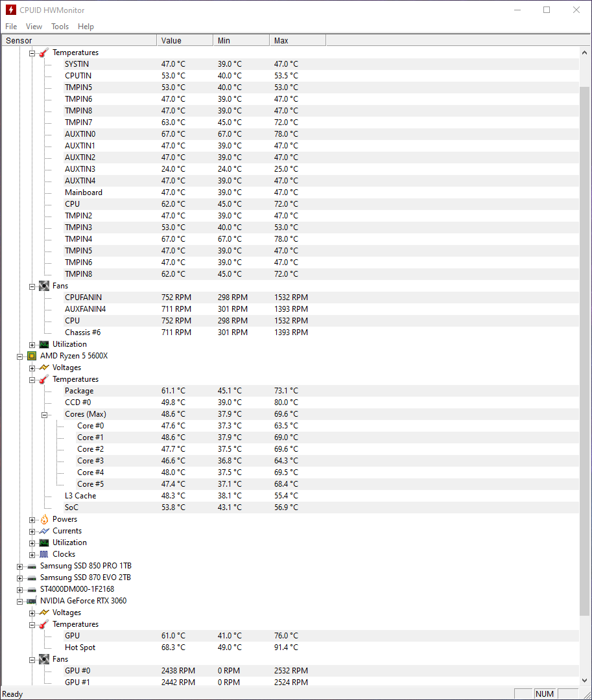The width and height of the screenshot is (592, 700).
Task: Click the thermometer icon of Ryzen Temperatures
Action: [43, 379]
